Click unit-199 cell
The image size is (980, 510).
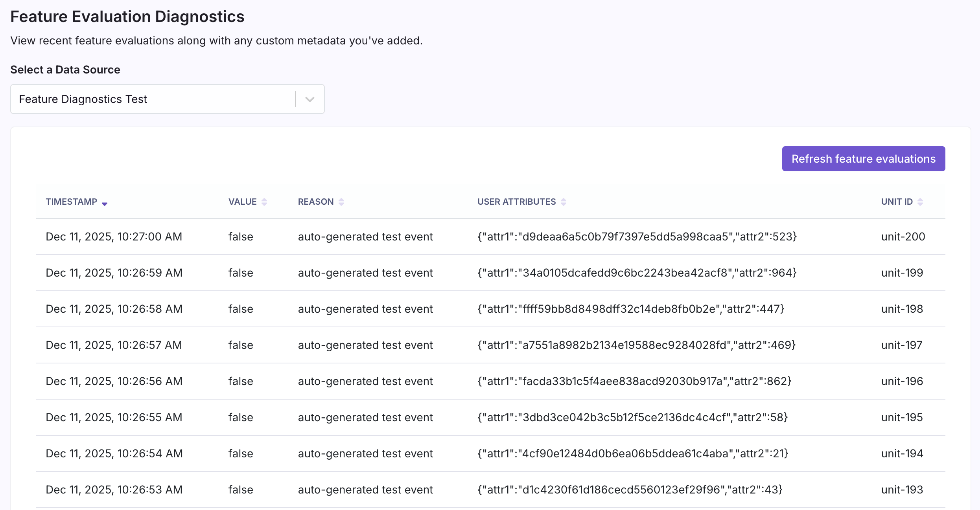(902, 273)
